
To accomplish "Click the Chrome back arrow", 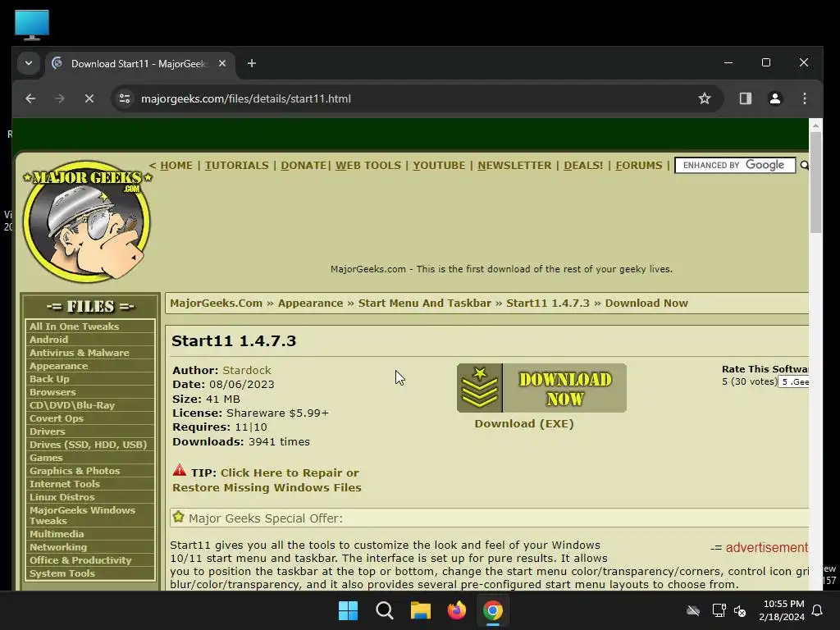I will coord(30,98).
